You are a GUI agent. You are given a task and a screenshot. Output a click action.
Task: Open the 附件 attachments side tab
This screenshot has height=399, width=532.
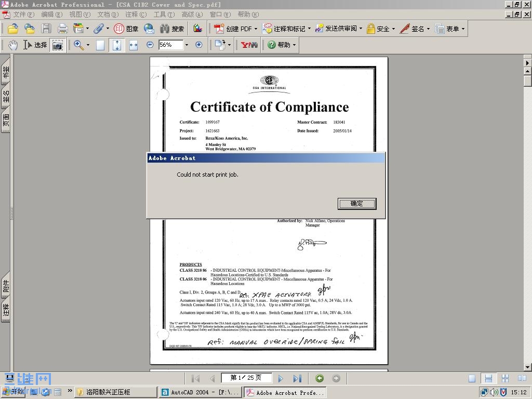click(6, 286)
